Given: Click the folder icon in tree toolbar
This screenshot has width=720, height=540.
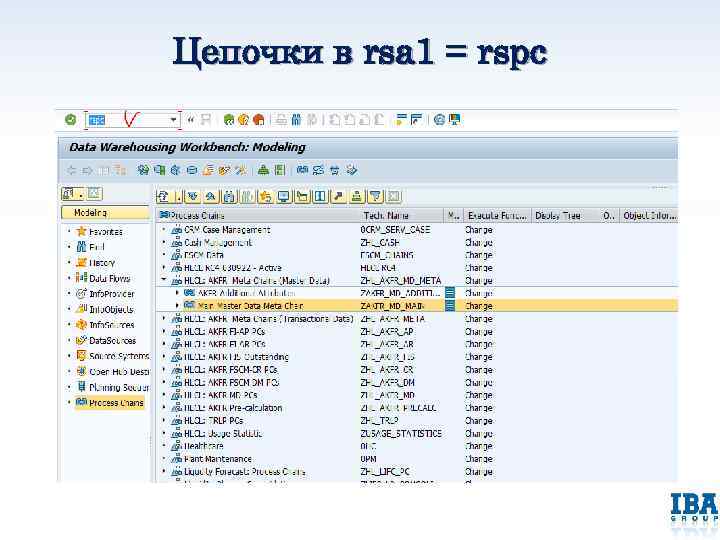Looking at the screenshot, I should click(x=302, y=197).
